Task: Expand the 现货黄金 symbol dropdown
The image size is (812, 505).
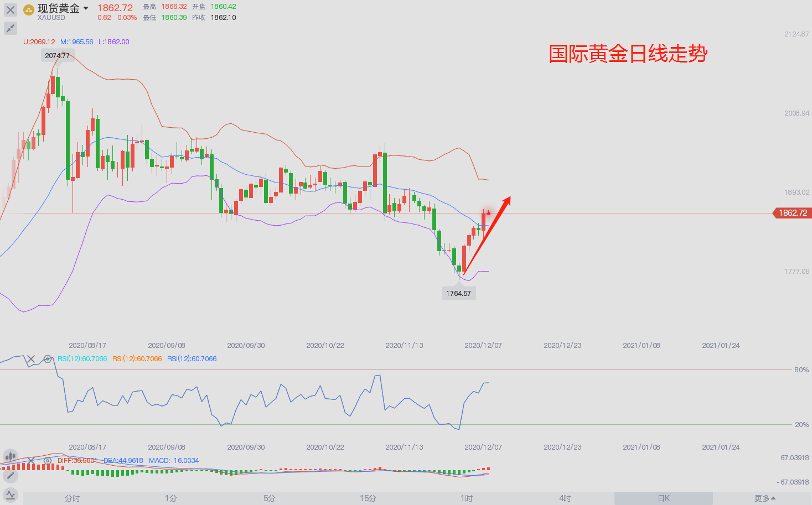Action: [86, 8]
